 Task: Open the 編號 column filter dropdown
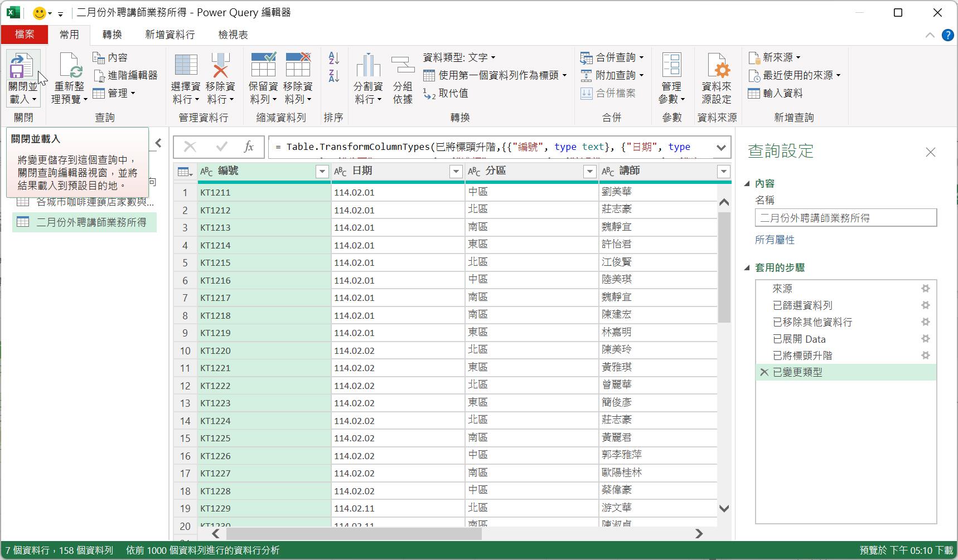pos(322,172)
